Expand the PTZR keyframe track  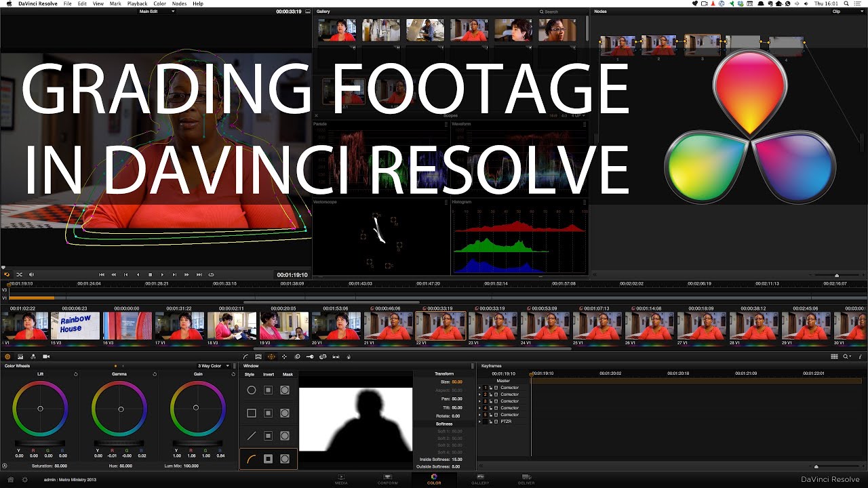point(479,422)
